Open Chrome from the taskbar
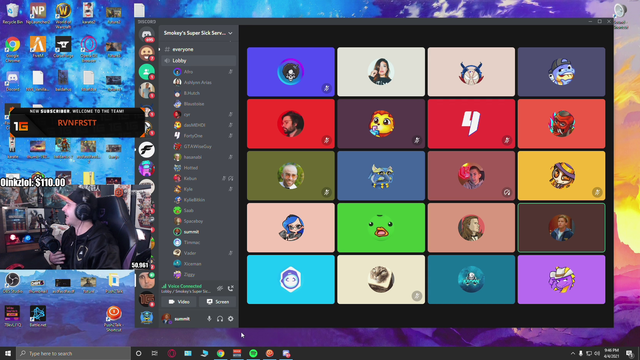640x360 pixels. click(x=220, y=353)
